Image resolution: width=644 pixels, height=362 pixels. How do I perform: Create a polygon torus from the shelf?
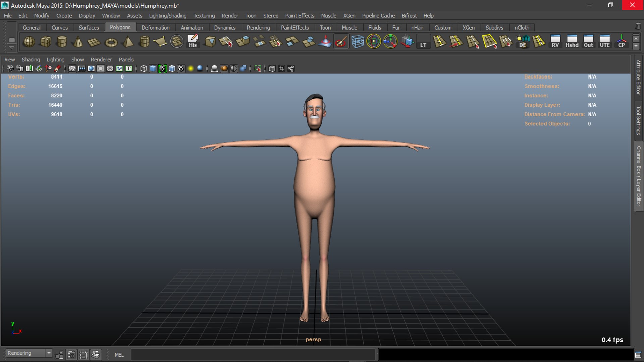[x=111, y=42]
